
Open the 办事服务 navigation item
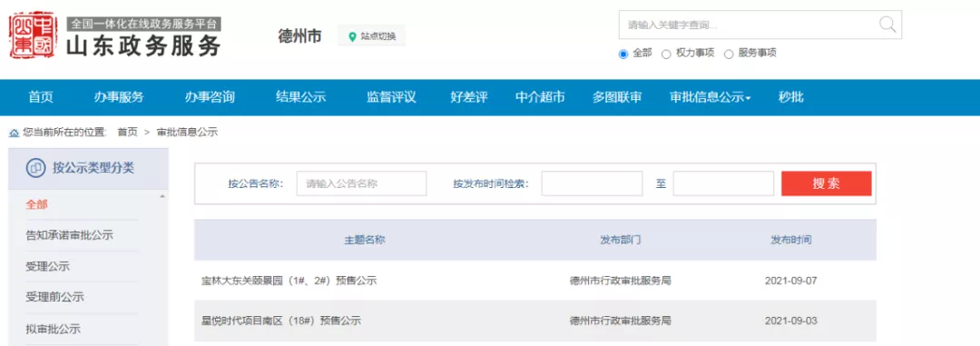(x=119, y=97)
